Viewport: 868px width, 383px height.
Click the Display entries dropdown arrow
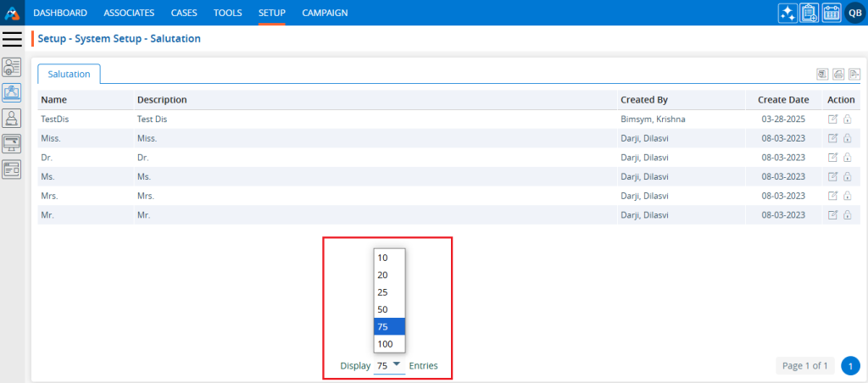tap(398, 365)
